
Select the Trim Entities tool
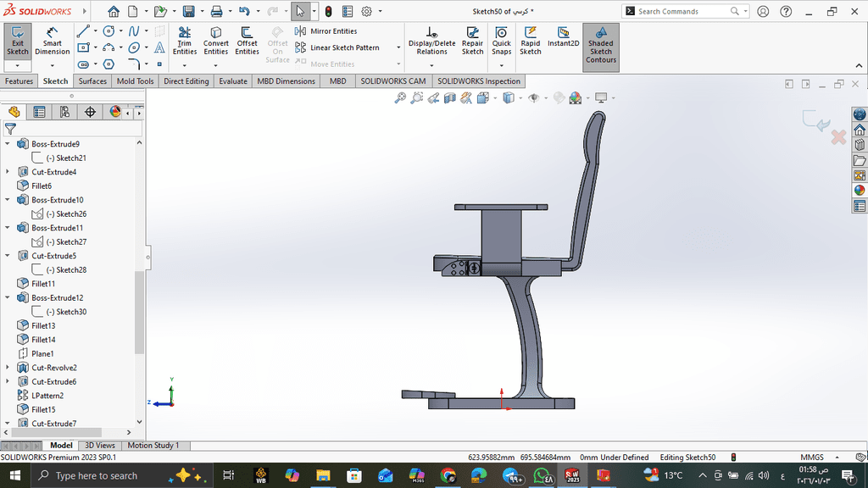[x=185, y=40]
